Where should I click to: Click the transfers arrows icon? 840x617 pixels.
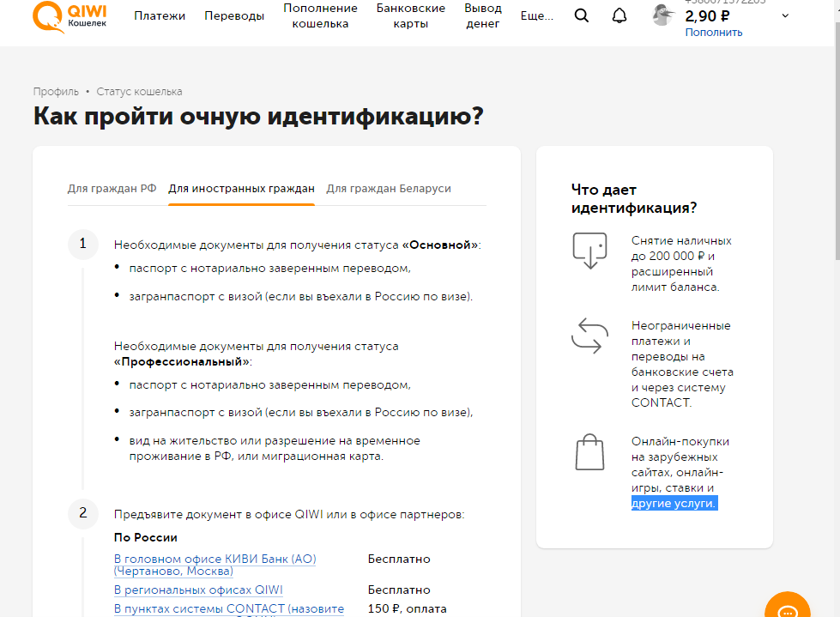[589, 336]
